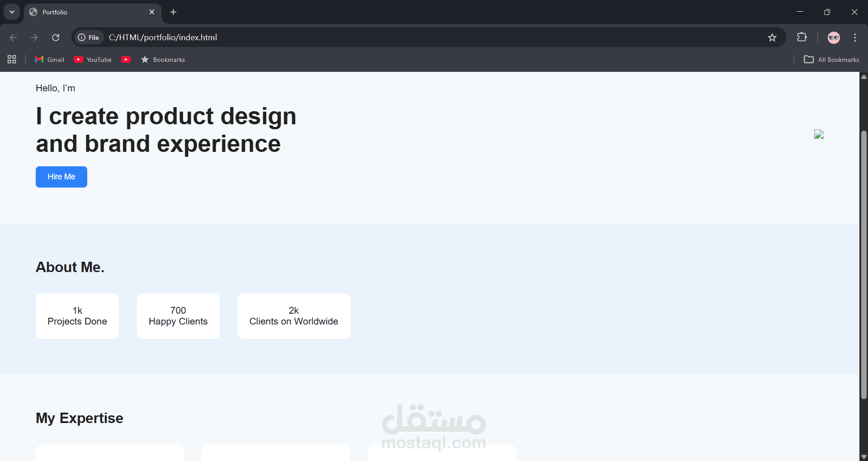
Task: Select the Portfolio browser tab
Action: click(x=72, y=12)
